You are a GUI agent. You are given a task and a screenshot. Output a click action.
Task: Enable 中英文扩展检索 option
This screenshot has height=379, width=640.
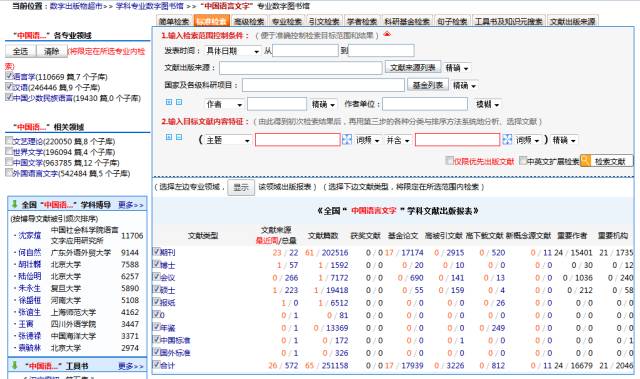522,160
